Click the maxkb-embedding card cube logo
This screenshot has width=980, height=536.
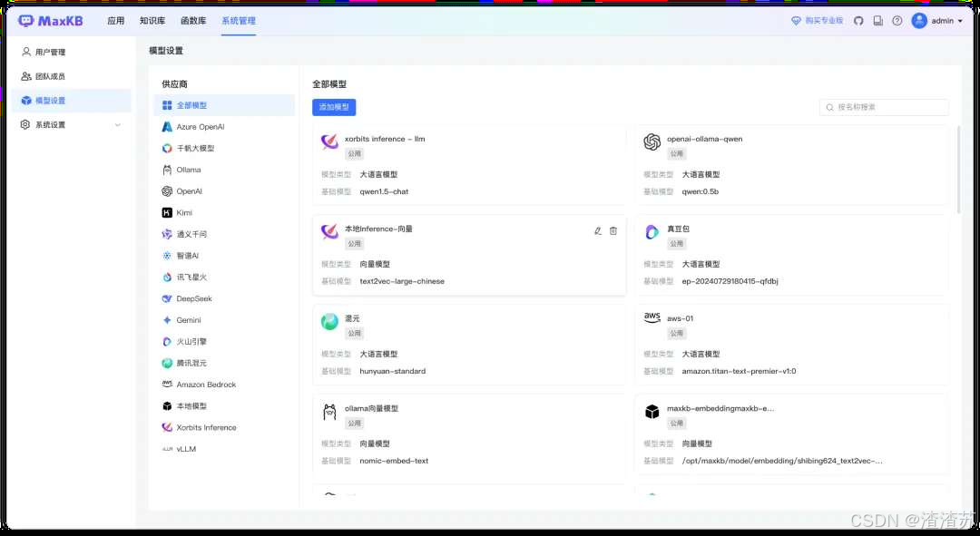(652, 412)
